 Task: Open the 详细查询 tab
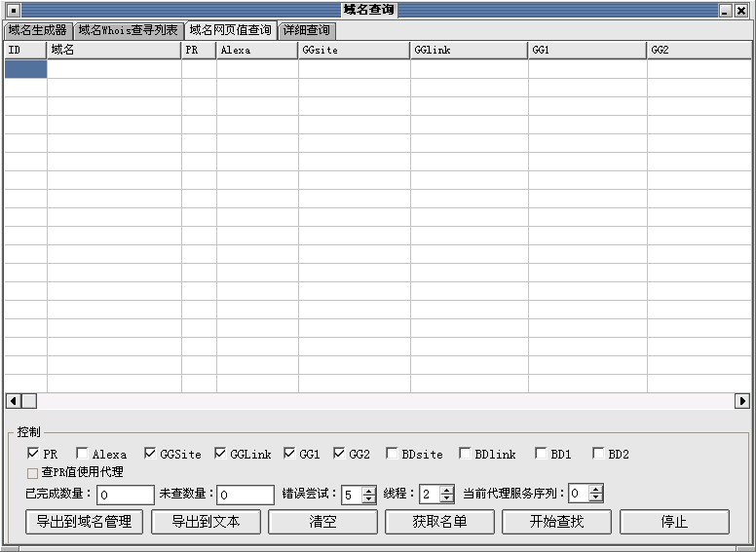click(306, 30)
